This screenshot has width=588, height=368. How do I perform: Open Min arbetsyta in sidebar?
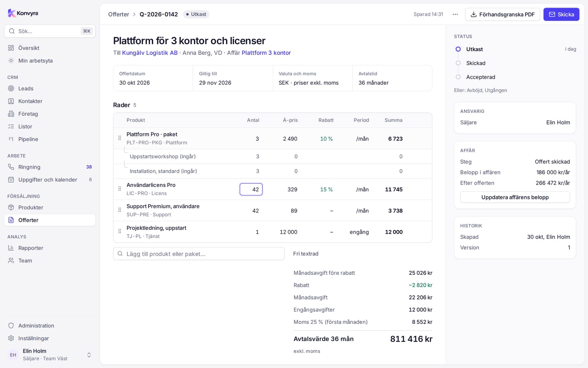[x=50, y=61]
